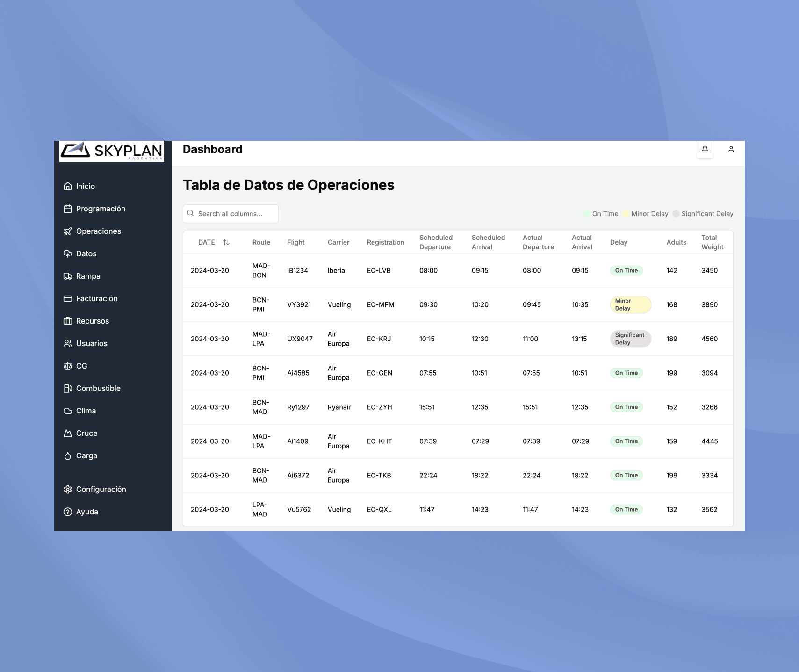799x672 pixels.
Task: Click the Inicio home icon
Action: pyautogui.click(x=68, y=186)
